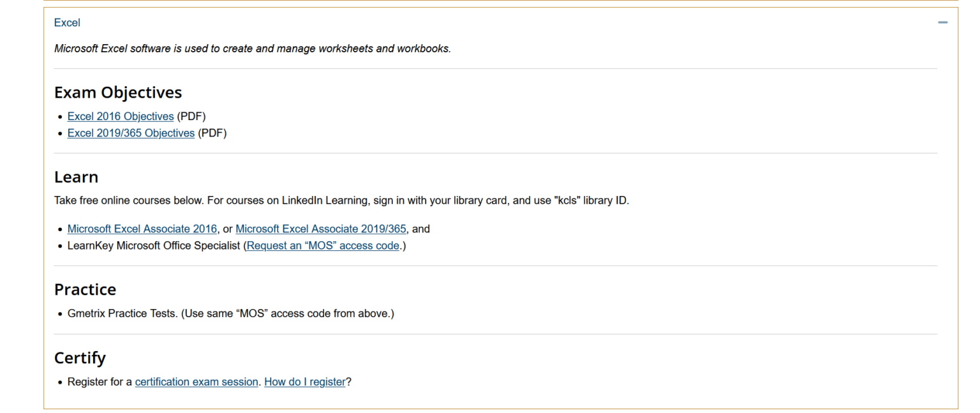Click the Gmetrix Practice Tests bullet text
The image size is (980, 413).
tap(230, 313)
